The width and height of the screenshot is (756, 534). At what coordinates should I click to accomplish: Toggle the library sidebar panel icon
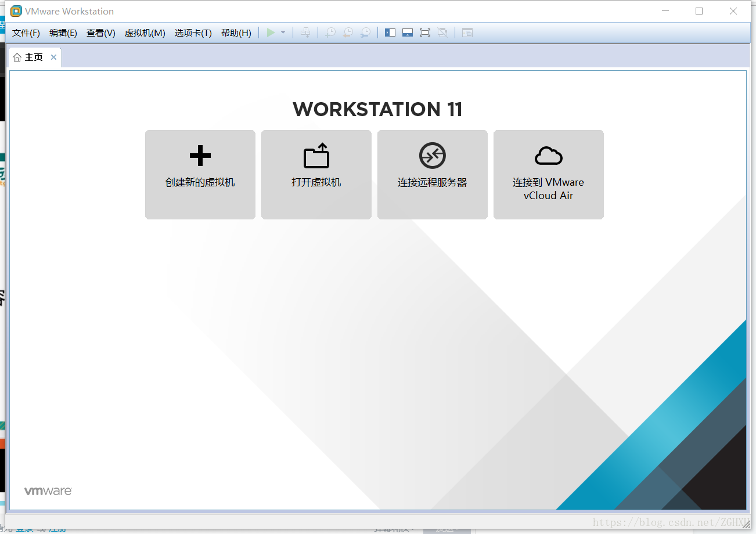390,33
